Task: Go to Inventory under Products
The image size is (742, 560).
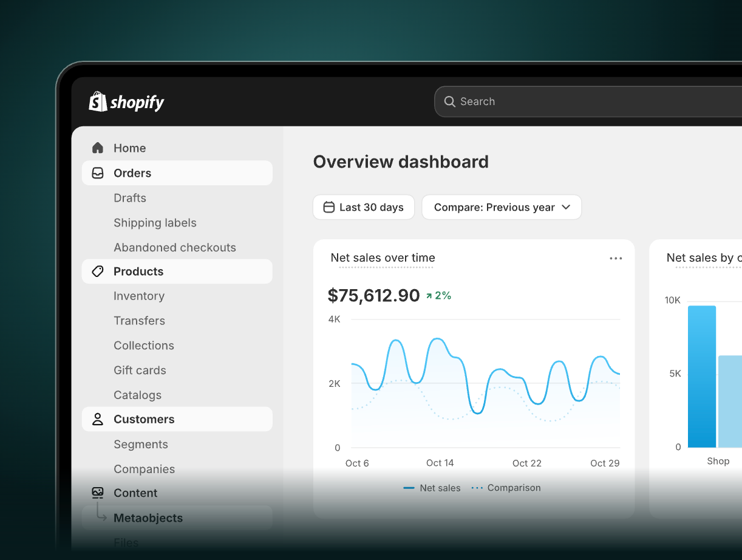Action: pyautogui.click(x=139, y=296)
